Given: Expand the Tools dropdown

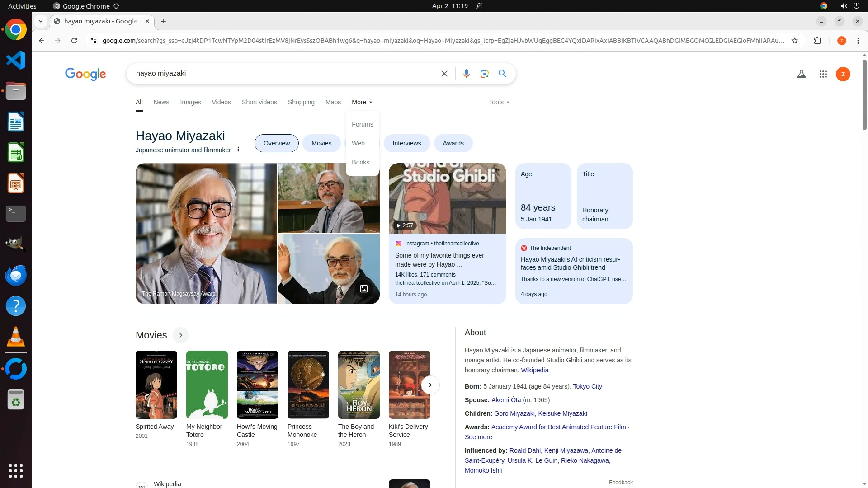Looking at the screenshot, I should (499, 102).
